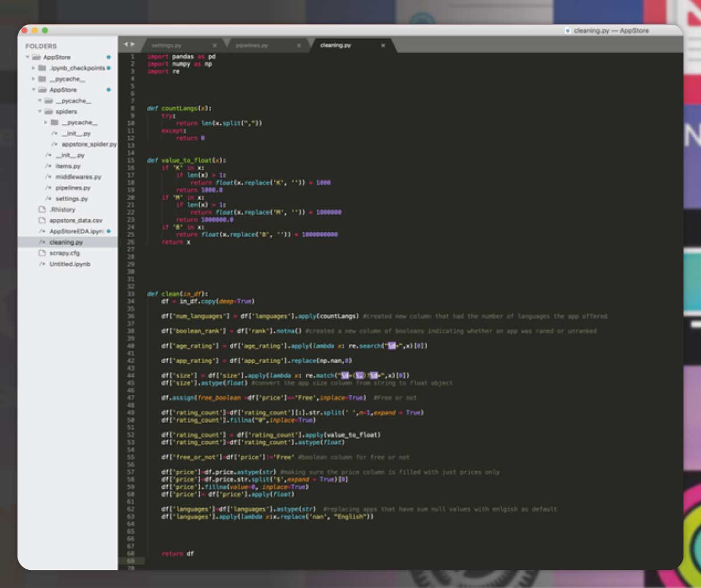Switch to the pipelines.py tab
701x588 pixels.
(252, 45)
